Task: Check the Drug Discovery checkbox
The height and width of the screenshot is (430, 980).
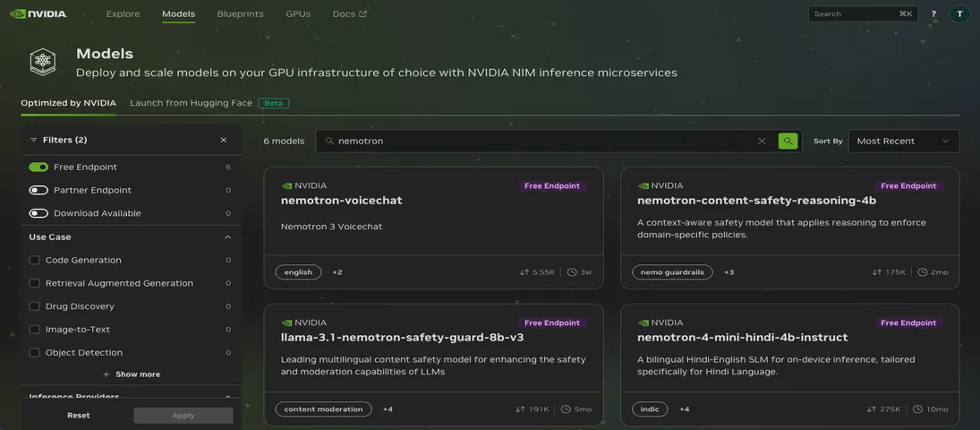Action: 34,306
